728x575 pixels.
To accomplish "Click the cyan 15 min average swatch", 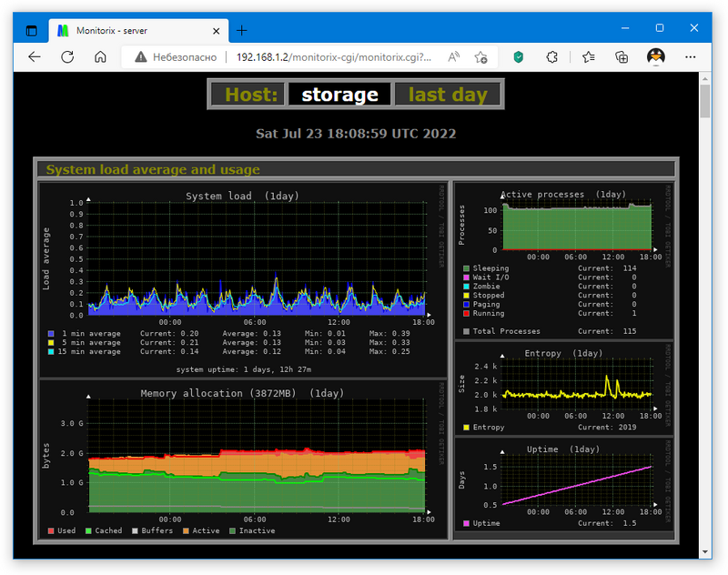I will click(51, 352).
